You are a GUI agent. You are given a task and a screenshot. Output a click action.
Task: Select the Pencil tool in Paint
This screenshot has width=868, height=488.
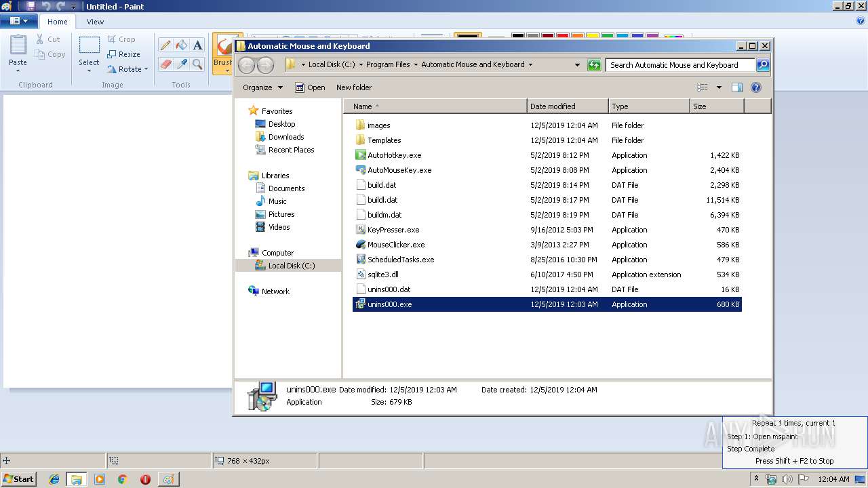click(165, 45)
